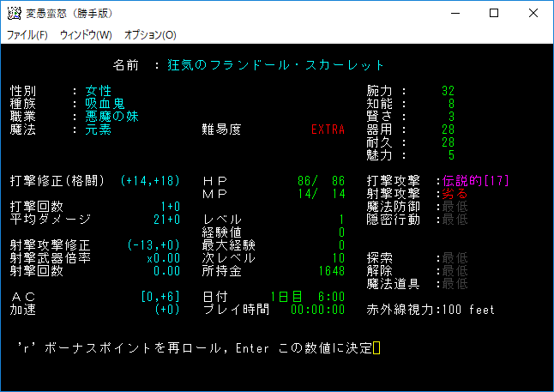Click the yellow cursor after the prompt
The width and height of the screenshot is (554, 392).
[x=376, y=347]
